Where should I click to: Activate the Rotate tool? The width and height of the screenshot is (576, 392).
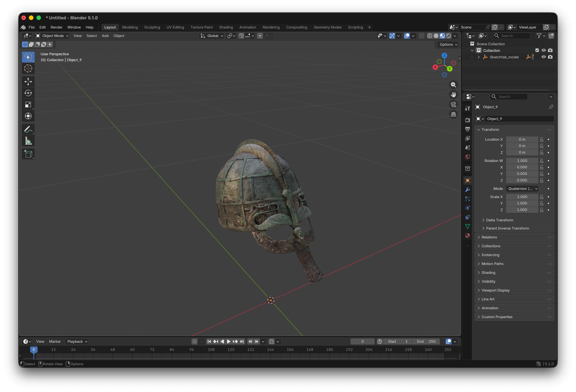coord(28,93)
